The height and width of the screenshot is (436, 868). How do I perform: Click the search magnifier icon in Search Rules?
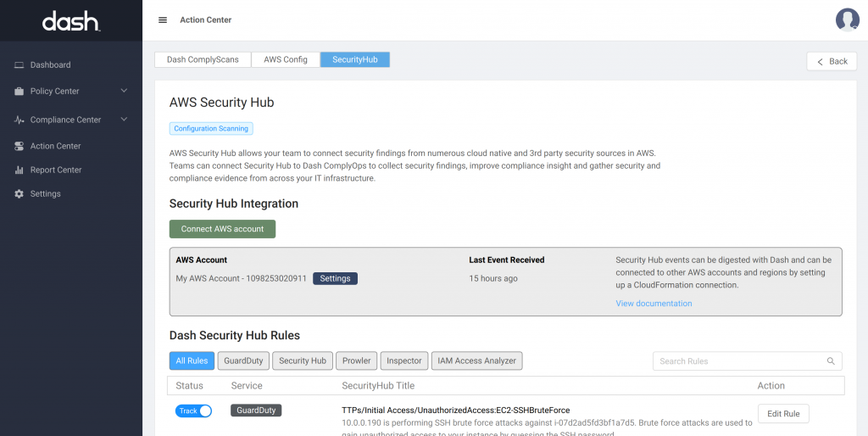coord(831,361)
